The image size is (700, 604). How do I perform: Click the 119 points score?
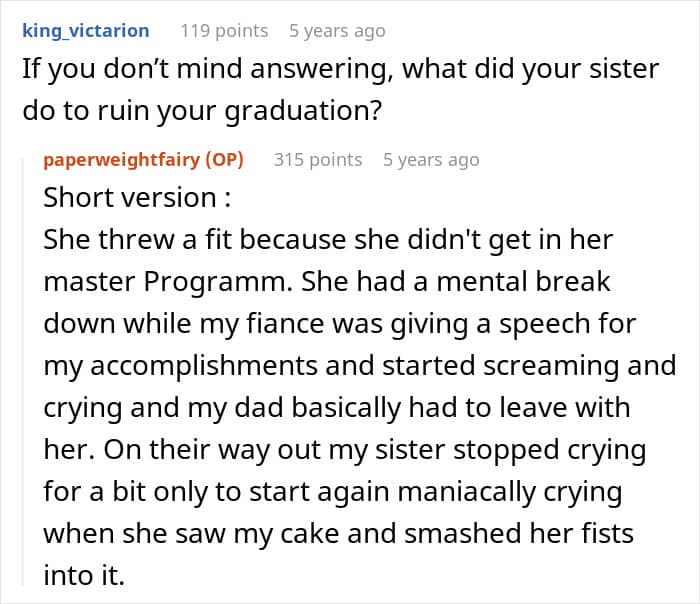[x=224, y=31]
